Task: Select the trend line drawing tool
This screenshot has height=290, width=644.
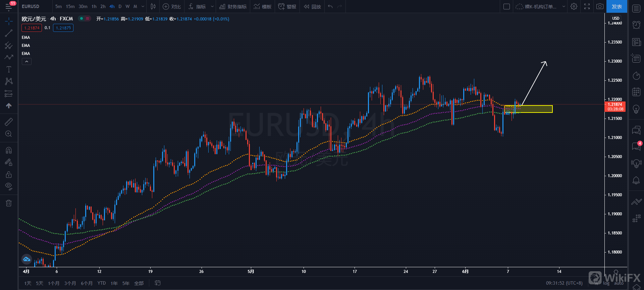Action: pyautogui.click(x=9, y=33)
